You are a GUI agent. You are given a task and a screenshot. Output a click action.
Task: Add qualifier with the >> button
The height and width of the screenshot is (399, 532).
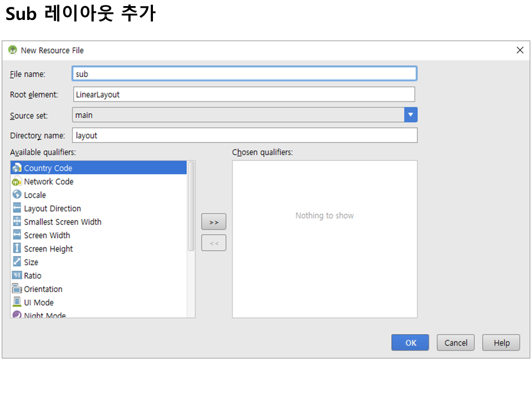point(213,222)
